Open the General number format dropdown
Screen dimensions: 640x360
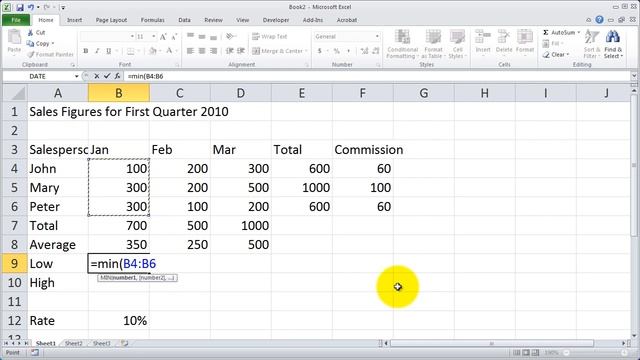[377, 36]
